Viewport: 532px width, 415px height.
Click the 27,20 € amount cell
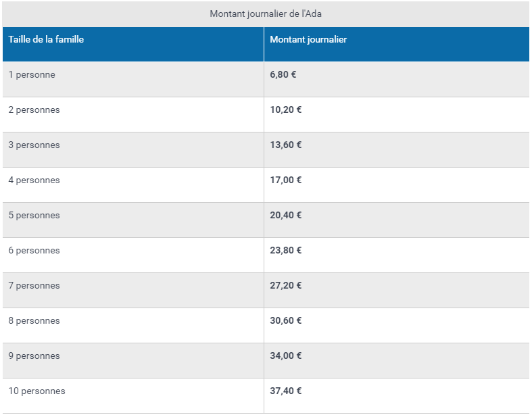tap(286, 285)
